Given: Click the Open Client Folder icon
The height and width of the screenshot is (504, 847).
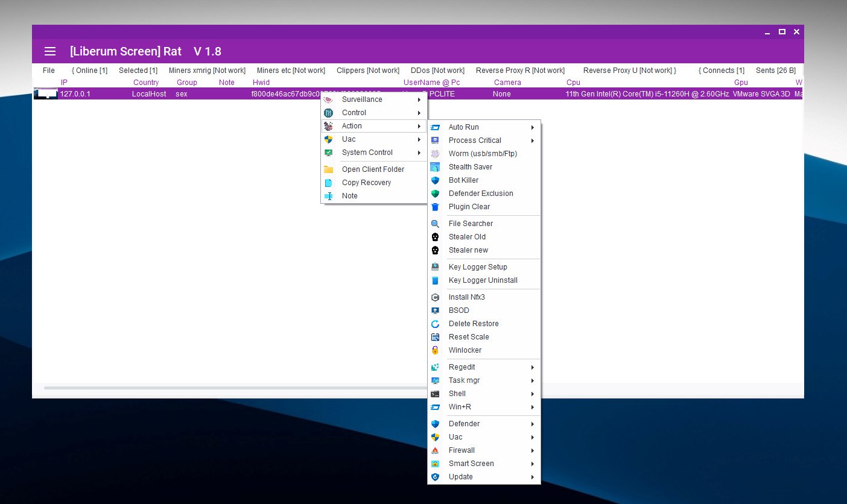Looking at the screenshot, I should [328, 169].
